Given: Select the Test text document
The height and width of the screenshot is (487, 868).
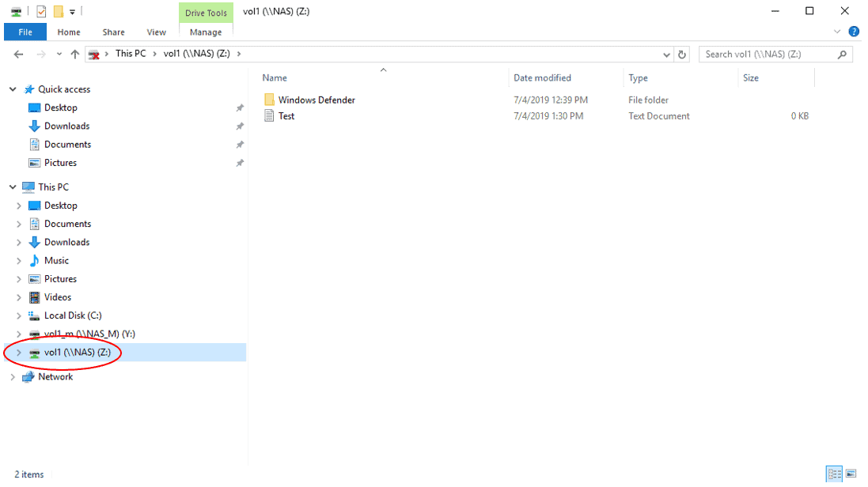Looking at the screenshot, I should [286, 116].
